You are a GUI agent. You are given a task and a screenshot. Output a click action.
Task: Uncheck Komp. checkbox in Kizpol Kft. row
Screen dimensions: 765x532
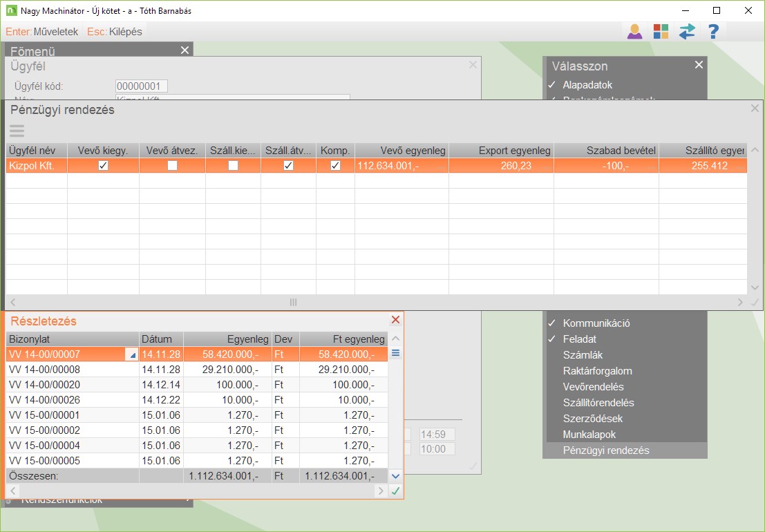tap(335, 166)
